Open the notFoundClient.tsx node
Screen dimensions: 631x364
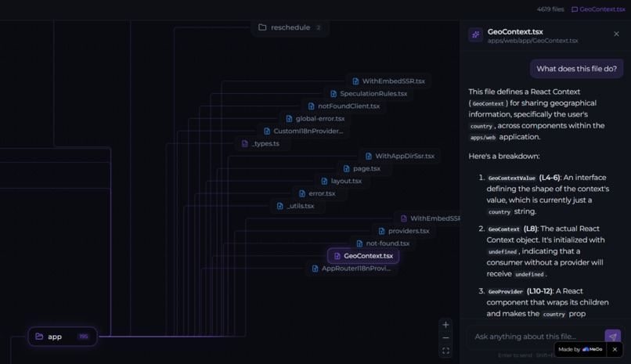point(344,106)
